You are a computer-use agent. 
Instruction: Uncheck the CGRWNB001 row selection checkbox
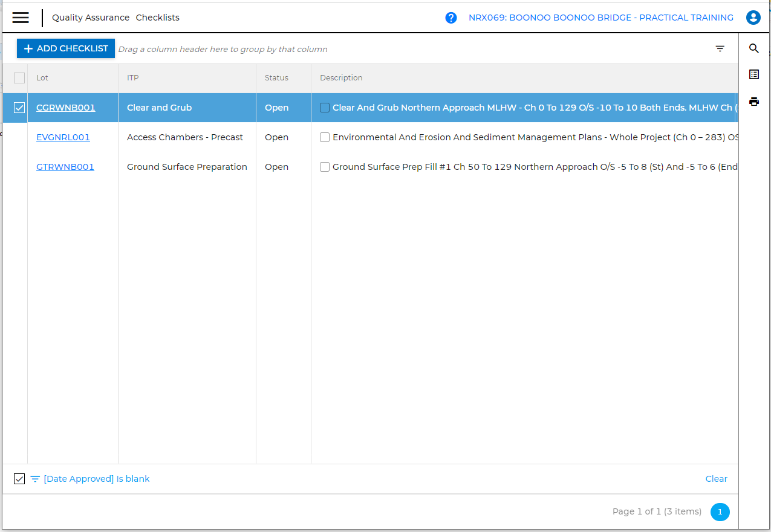(19, 108)
